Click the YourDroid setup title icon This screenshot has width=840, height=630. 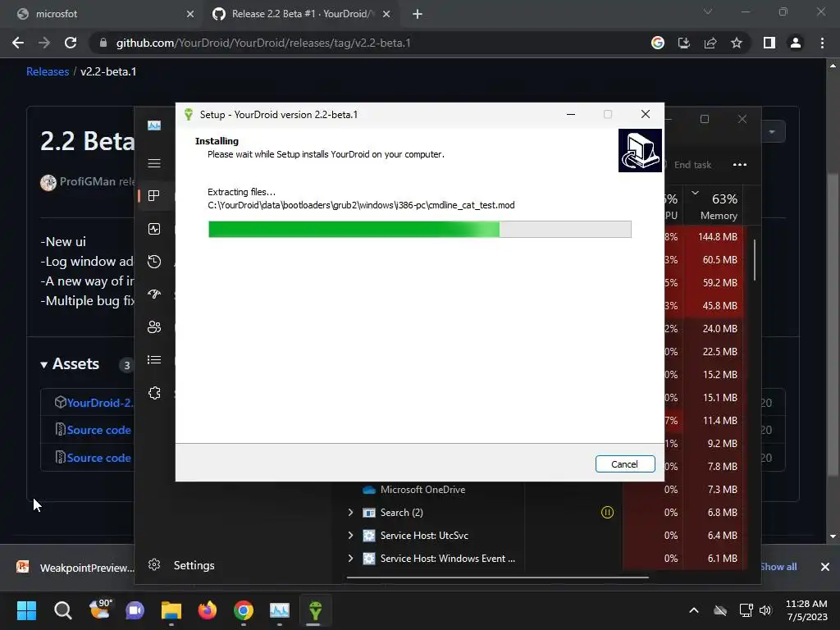(x=189, y=115)
